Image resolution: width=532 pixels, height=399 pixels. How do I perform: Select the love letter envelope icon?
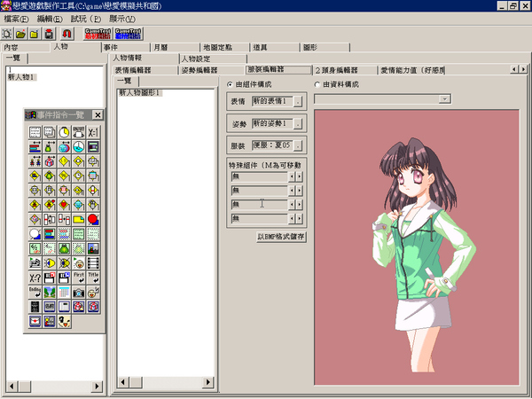pyautogui.click(x=35, y=321)
